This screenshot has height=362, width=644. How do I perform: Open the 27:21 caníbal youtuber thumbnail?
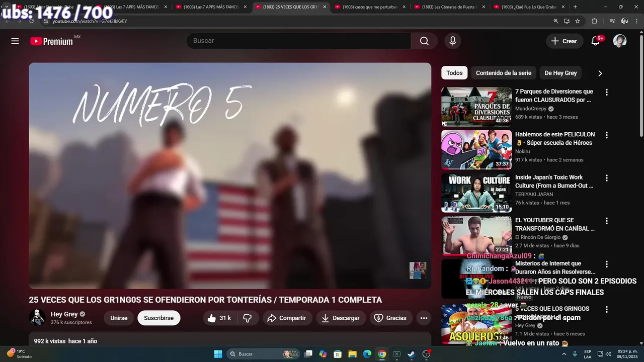click(476, 235)
